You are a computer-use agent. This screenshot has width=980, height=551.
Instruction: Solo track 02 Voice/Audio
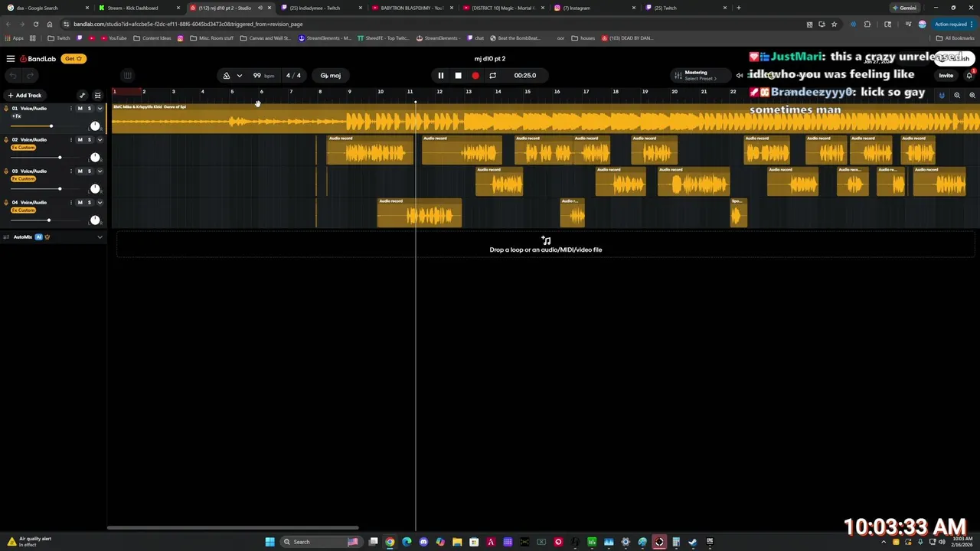89,140
